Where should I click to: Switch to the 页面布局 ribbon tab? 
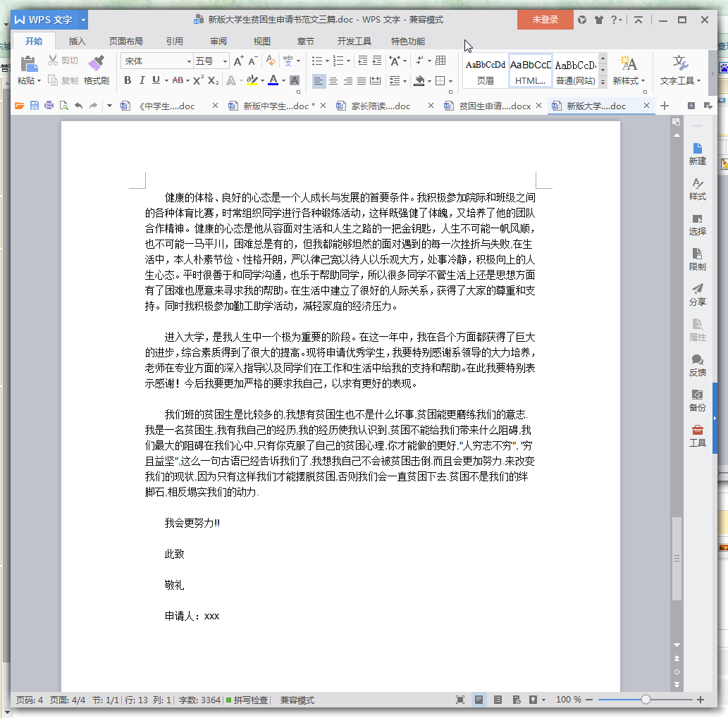(x=125, y=42)
